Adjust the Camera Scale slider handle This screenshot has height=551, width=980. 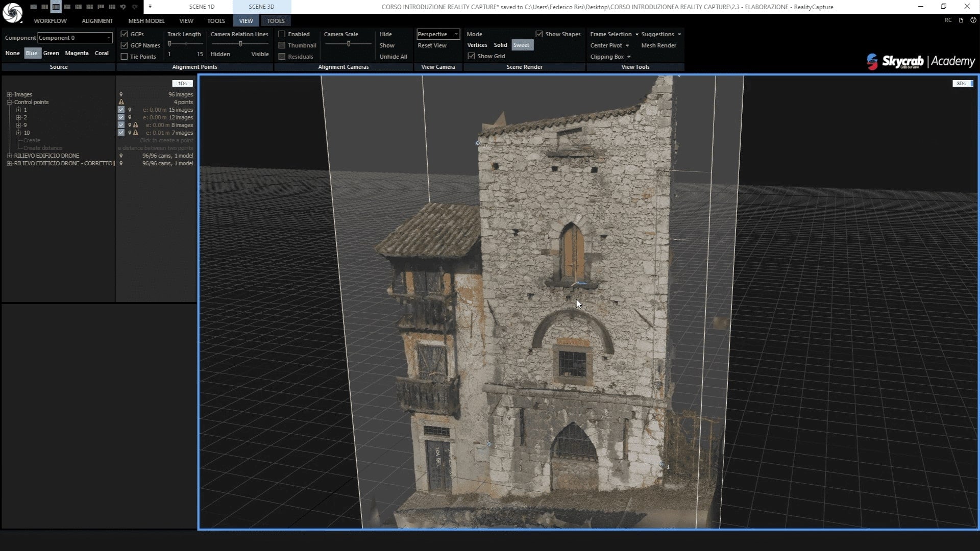349,44
